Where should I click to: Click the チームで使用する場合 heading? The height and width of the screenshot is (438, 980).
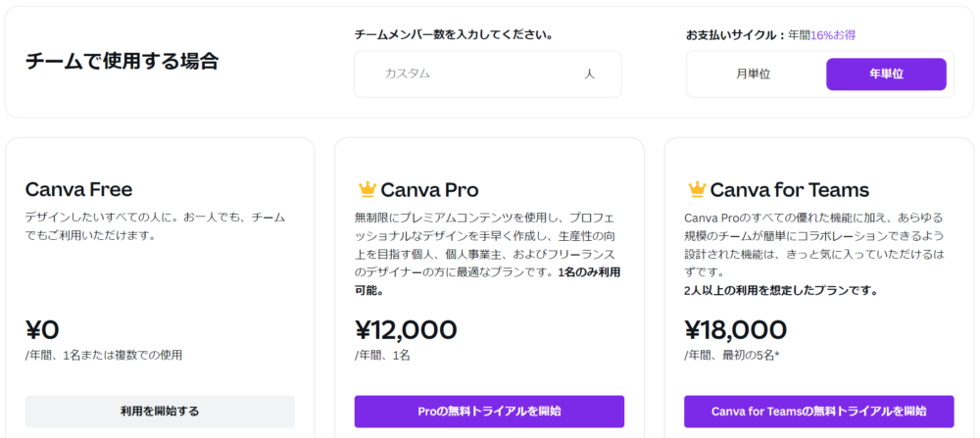122,61
